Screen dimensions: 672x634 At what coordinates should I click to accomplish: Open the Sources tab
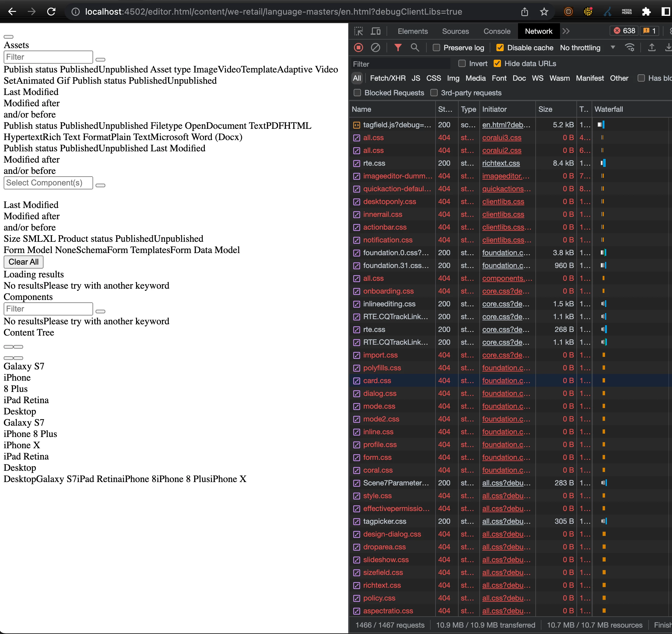455,31
